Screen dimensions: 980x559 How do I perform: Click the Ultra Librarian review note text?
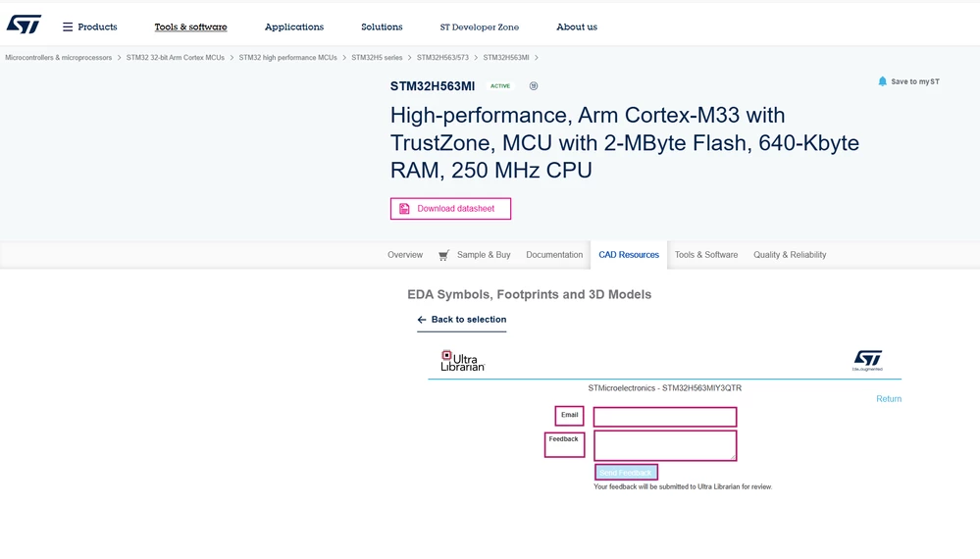(x=683, y=486)
